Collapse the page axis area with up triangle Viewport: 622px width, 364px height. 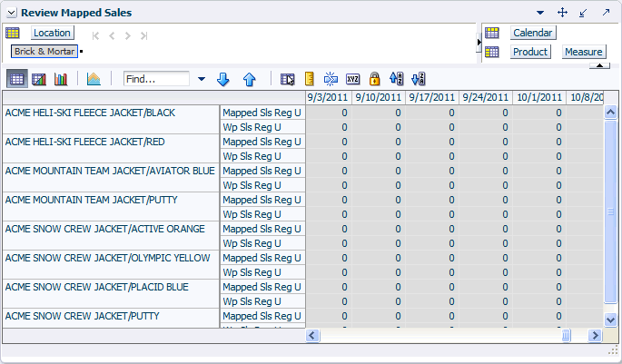[x=599, y=65]
